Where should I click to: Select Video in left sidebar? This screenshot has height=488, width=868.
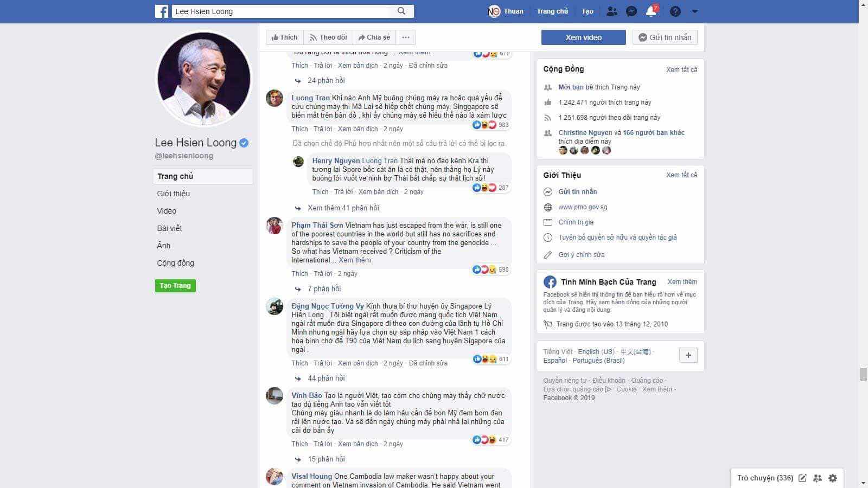[167, 211]
